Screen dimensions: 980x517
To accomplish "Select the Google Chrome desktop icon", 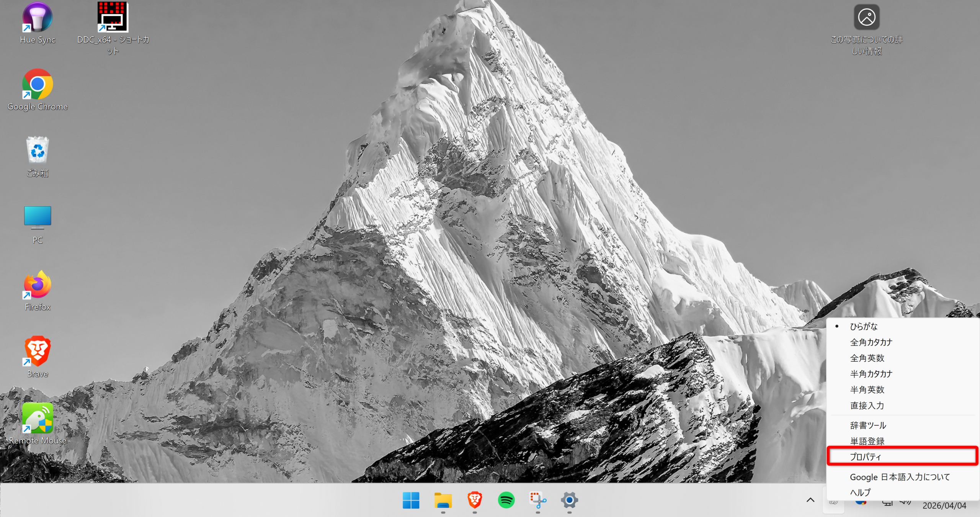I will pos(37,85).
